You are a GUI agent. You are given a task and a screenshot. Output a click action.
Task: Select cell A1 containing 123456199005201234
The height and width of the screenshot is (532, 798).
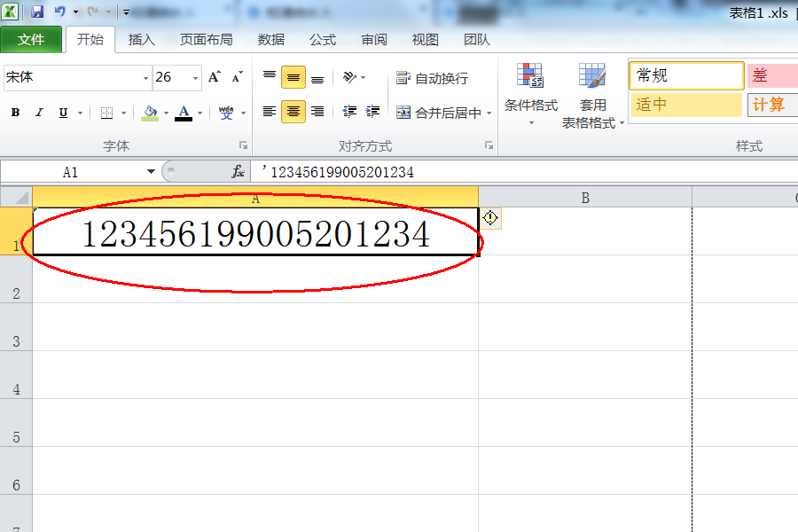[x=255, y=231]
